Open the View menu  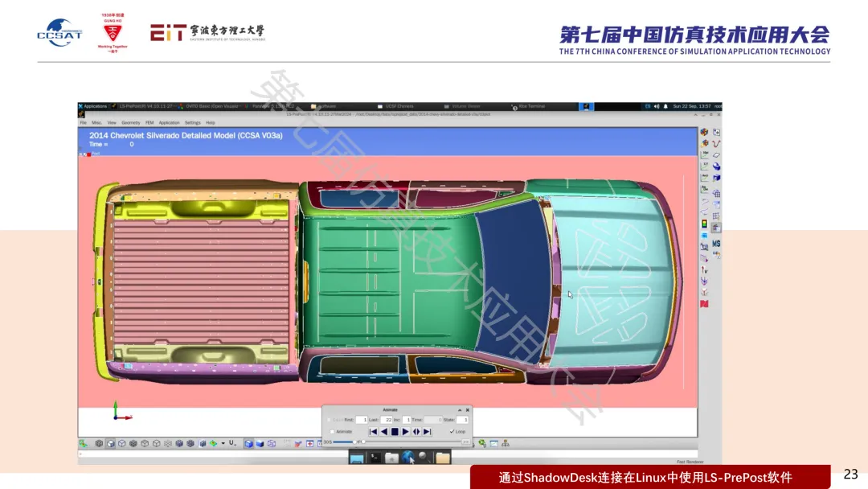coord(112,123)
